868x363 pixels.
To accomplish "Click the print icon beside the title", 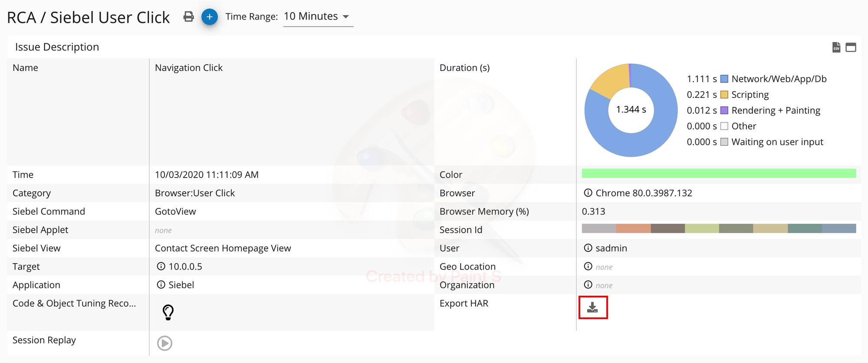I will coord(188,17).
